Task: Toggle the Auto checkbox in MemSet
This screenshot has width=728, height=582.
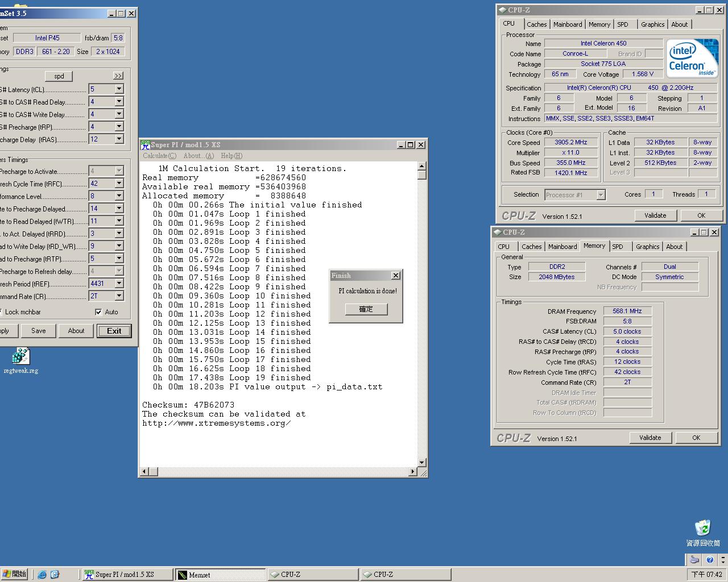Action: click(98, 312)
